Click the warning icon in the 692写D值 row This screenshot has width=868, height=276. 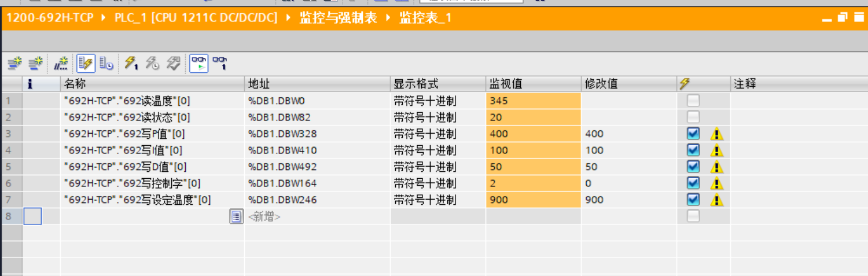717,167
